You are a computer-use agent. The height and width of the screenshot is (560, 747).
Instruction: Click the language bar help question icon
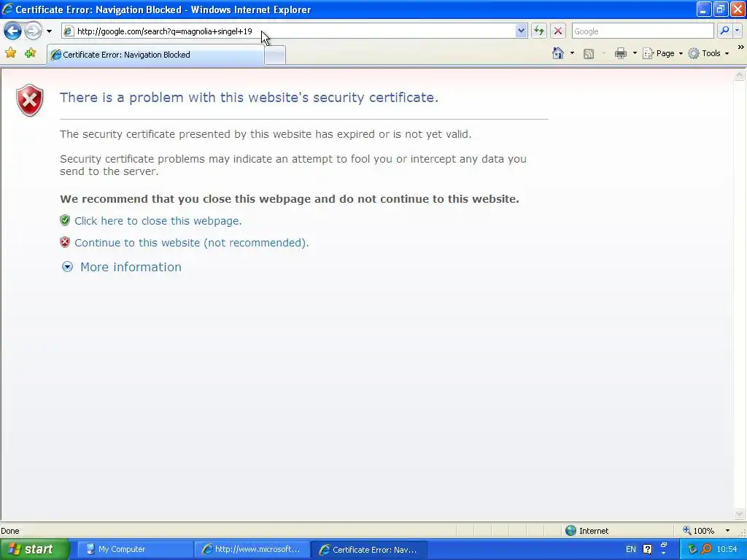click(x=648, y=550)
